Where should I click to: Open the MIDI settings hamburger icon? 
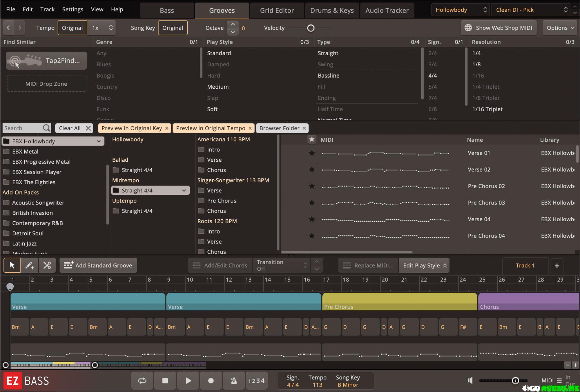559,381
